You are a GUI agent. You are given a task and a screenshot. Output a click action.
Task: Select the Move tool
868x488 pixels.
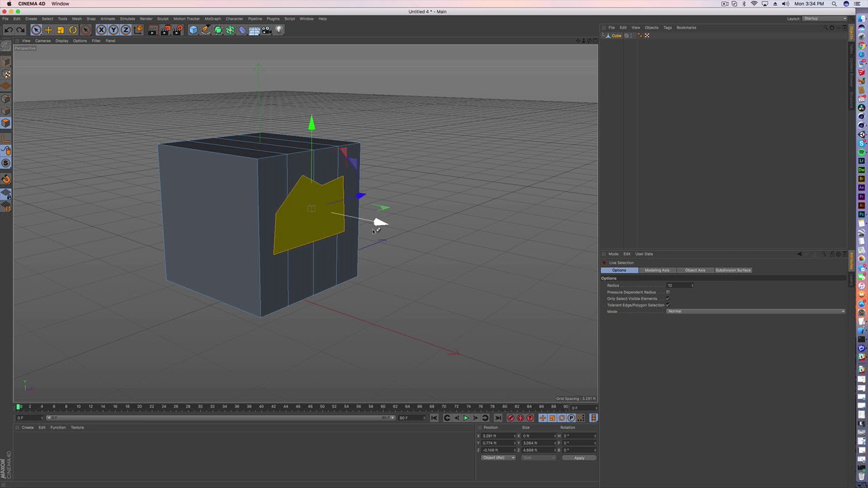48,30
